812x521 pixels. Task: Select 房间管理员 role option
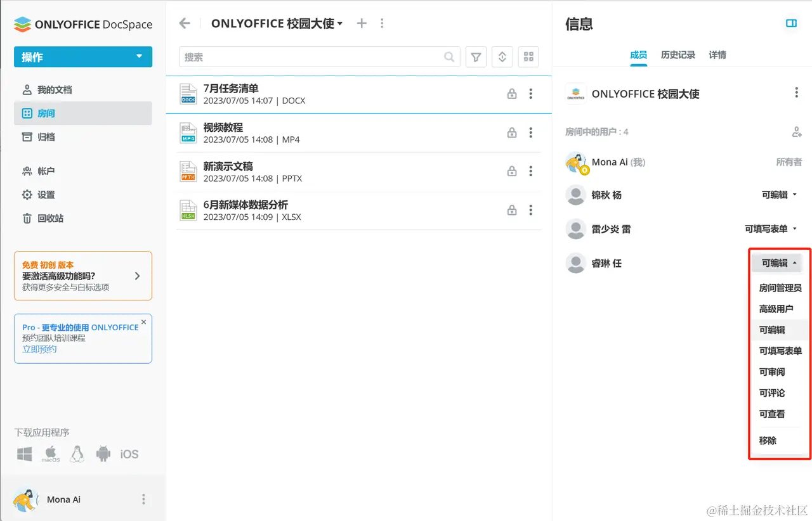point(780,288)
